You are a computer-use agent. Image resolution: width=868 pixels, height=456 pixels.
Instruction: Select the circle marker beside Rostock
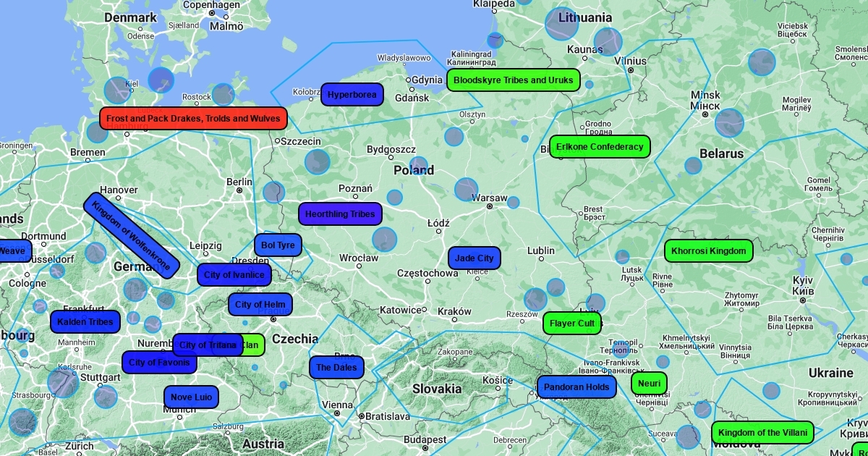(223, 94)
